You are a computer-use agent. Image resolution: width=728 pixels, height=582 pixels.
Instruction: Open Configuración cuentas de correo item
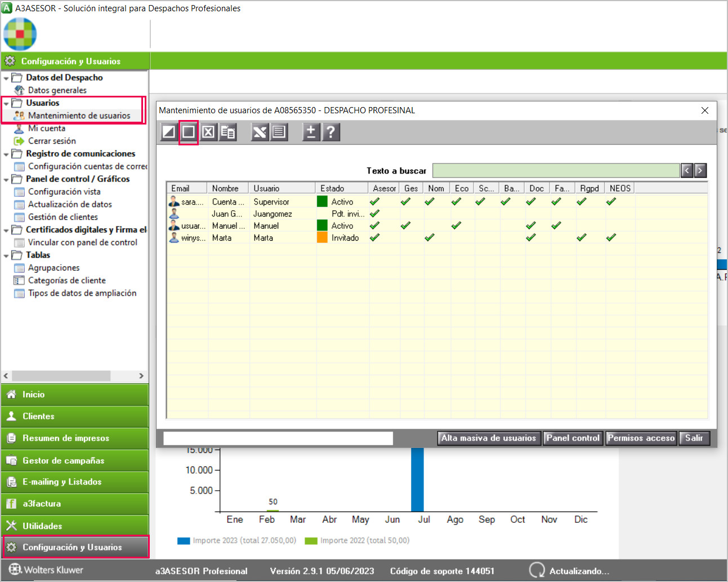[x=87, y=166]
